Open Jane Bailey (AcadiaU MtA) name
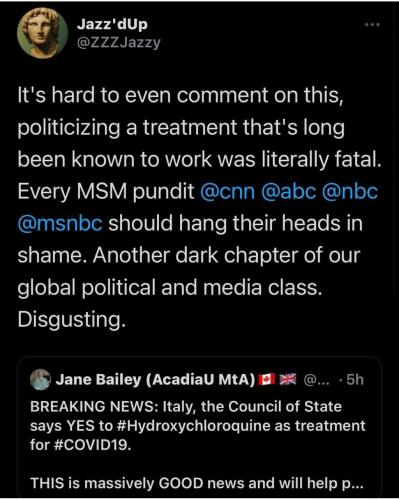 [155, 380]
